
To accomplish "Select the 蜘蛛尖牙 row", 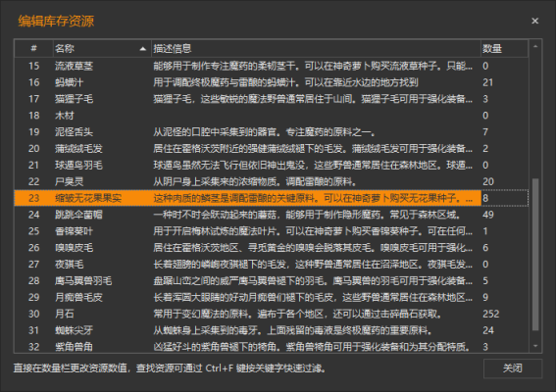I will (x=272, y=330).
